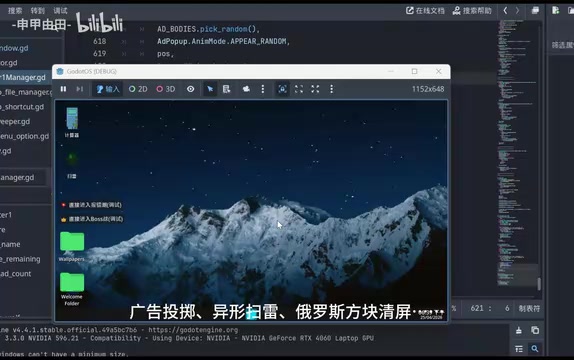The width and height of the screenshot is (574, 360).
Task: Click GodotOS window title bar icon
Action: coord(60,71)
